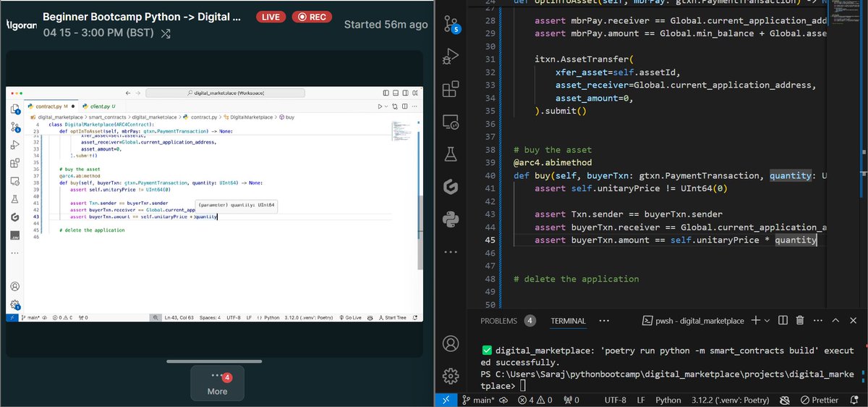
Task: Split the terminal pane
Action: click(x=783, y=320)
